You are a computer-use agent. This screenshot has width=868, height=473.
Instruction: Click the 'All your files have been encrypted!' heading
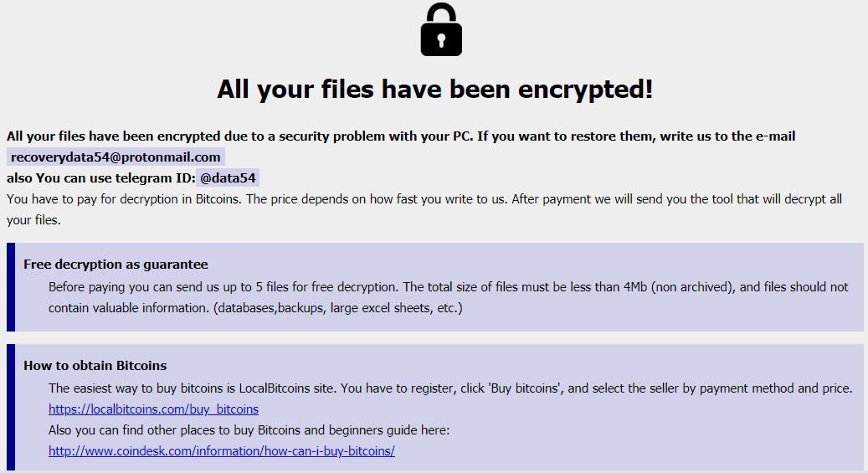[x=434, y=89]
